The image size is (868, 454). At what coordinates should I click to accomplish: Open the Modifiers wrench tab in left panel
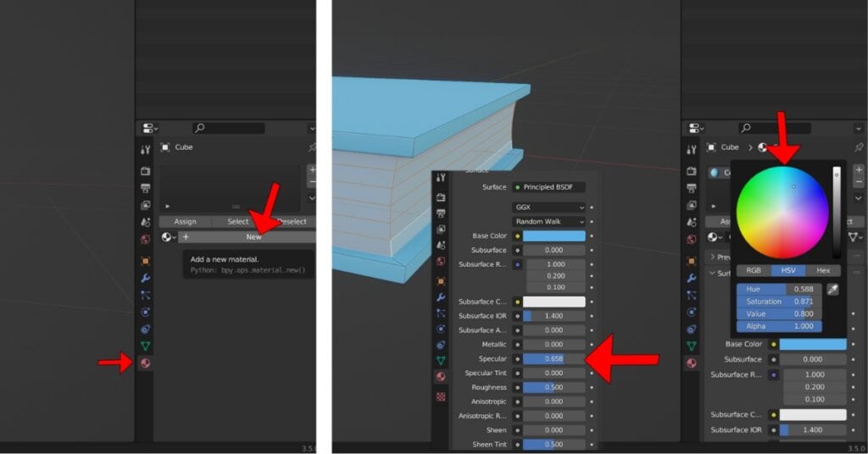tap(145, 279)
